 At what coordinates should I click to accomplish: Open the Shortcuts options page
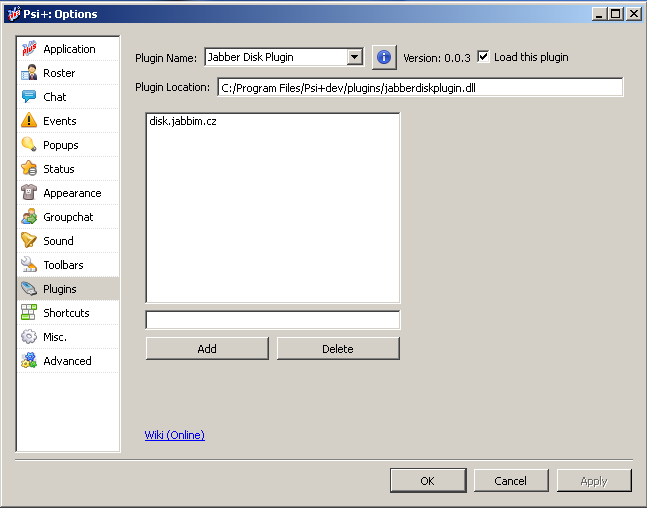(x=66, y=313)
